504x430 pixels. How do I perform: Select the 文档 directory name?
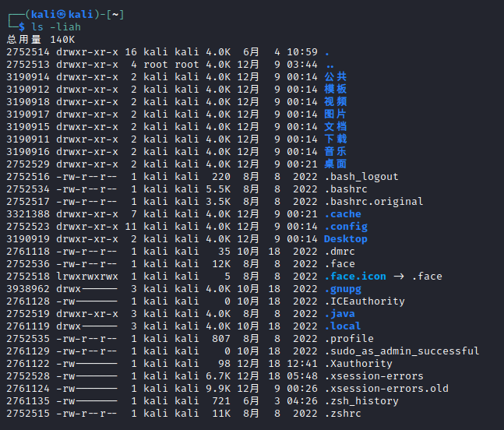pyautogui.click(x=335, y=126)
